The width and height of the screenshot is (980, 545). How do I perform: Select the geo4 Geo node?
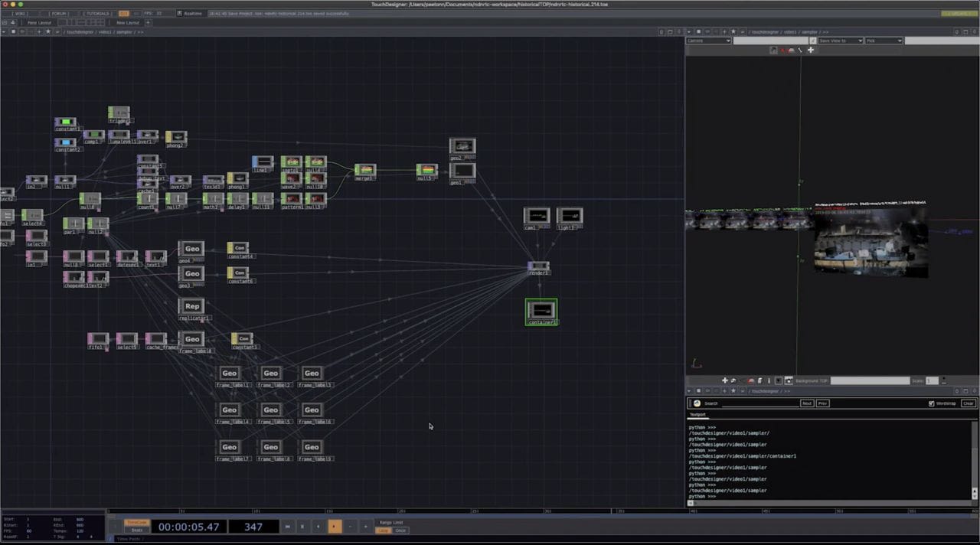191,249
